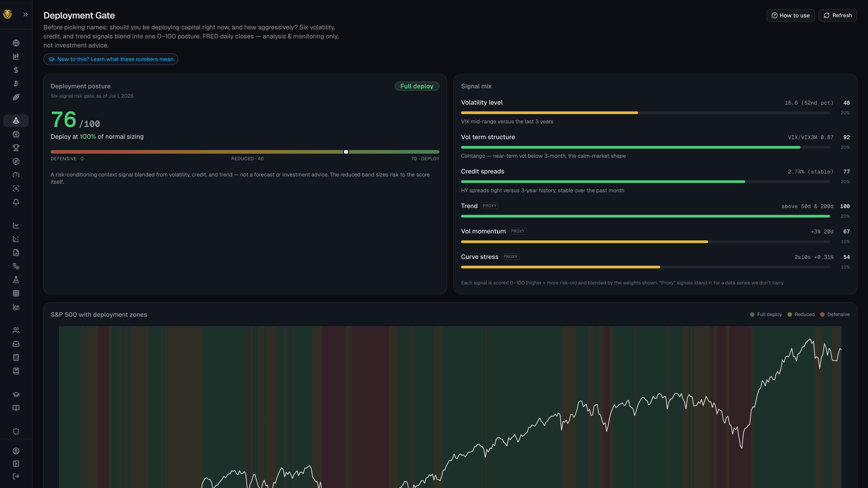Click the PROXY tag beside Curve stress

(x=510, y=257)
